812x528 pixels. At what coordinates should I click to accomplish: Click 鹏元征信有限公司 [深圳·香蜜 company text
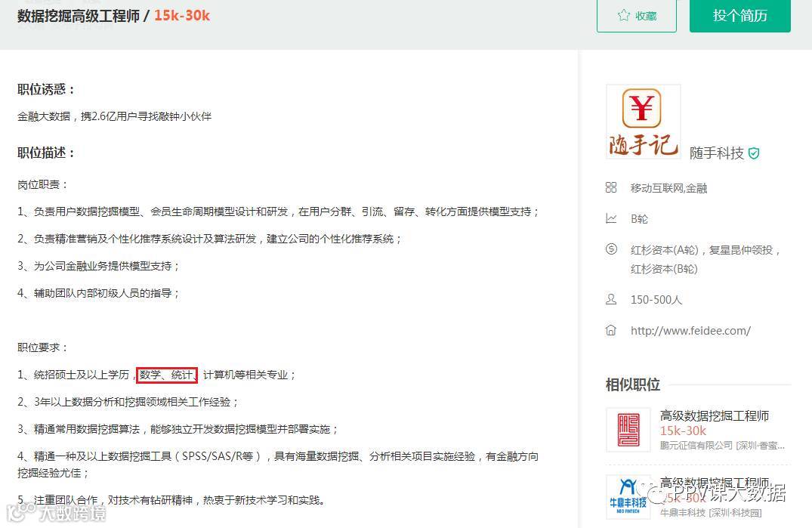pyautogui.click(x=722, y=445)
